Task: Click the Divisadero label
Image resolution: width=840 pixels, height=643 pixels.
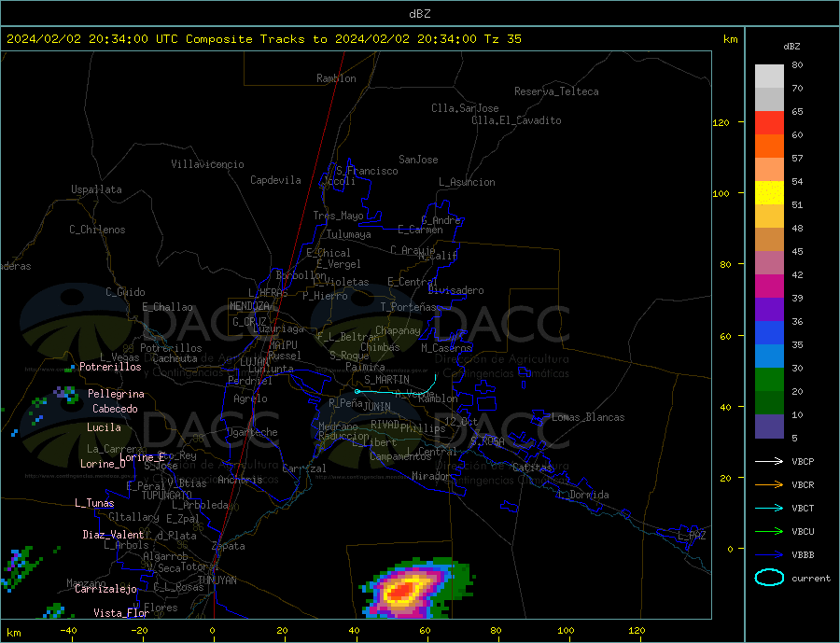Action: 455,290
